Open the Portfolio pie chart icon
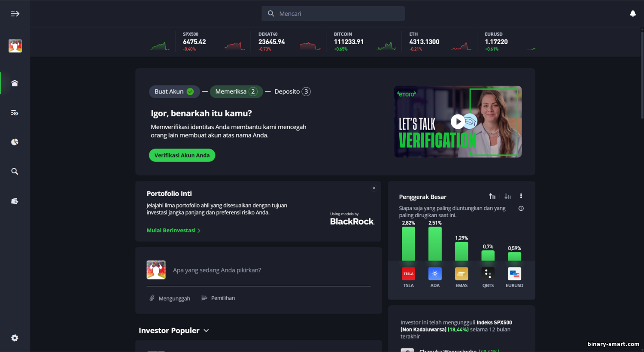 [15, 142]
